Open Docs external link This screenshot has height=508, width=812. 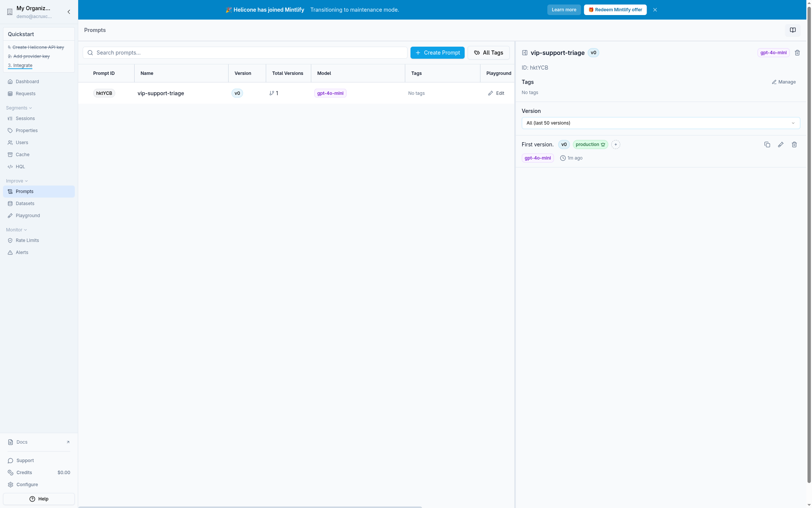[39, 442]
